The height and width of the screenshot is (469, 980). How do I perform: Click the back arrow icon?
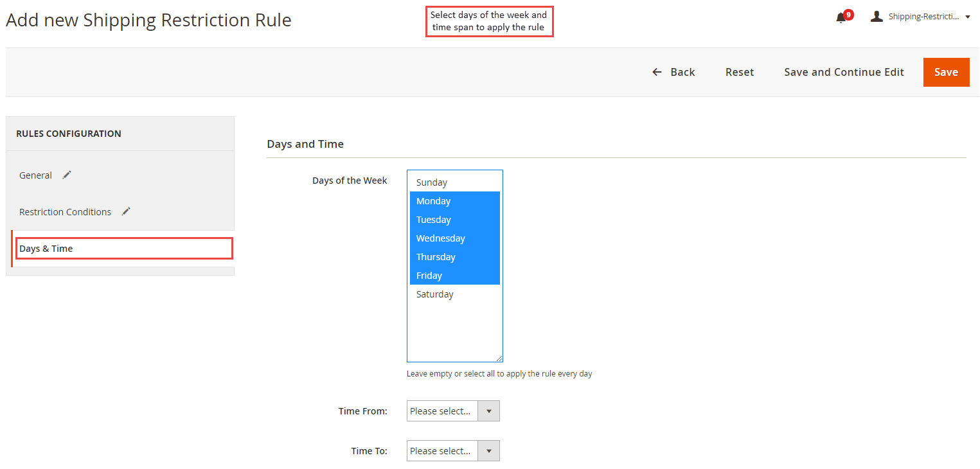pyautogui.click(x=657, y=72)
